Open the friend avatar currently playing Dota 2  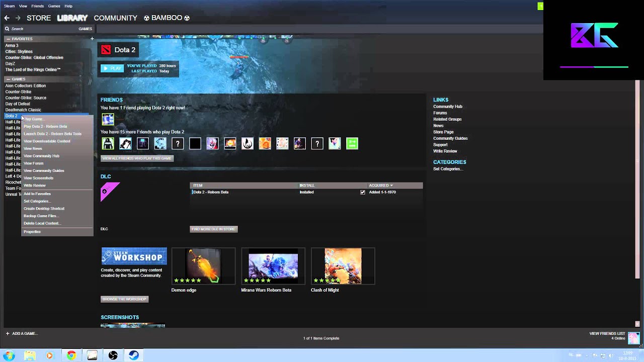108,119
